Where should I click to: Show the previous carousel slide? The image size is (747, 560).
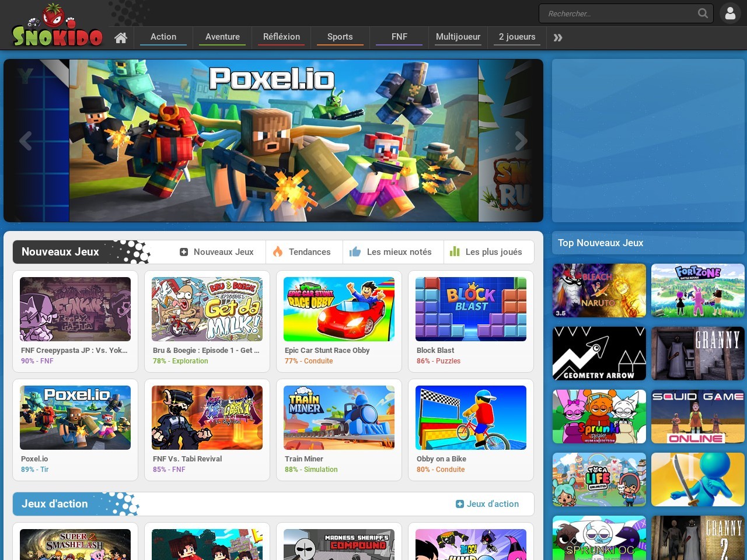[x=25, y=141]
